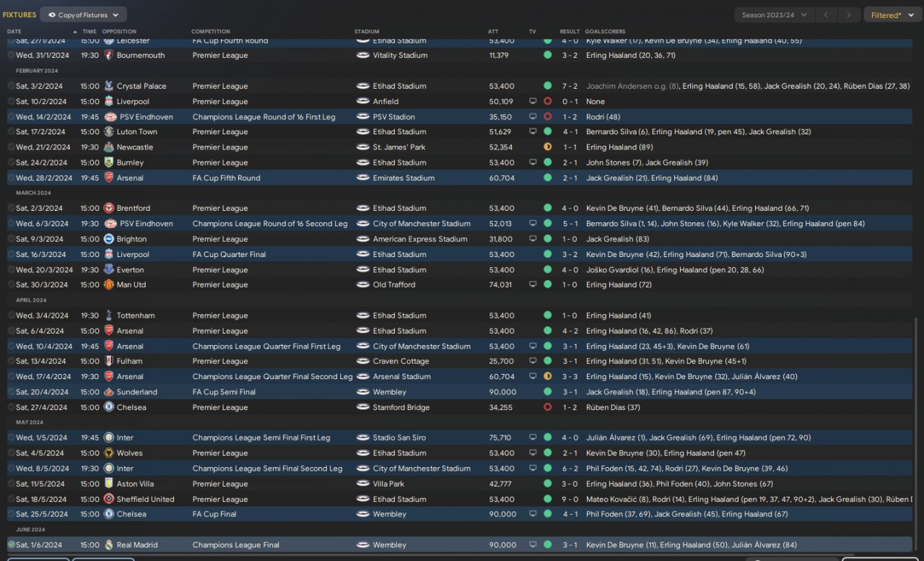The image size is (924, 561).
Task: Click the TV icon on the Anfield row
Action: (533, 102)
